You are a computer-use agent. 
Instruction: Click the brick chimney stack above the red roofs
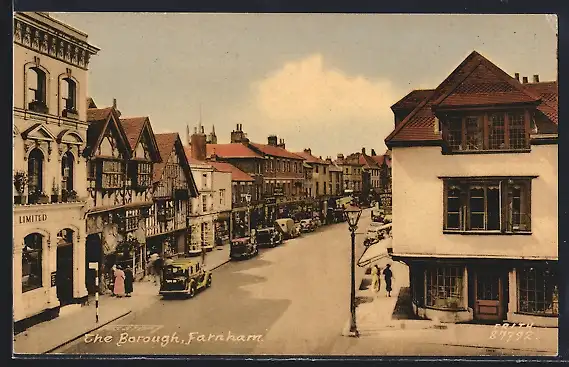tap(198, 146)
